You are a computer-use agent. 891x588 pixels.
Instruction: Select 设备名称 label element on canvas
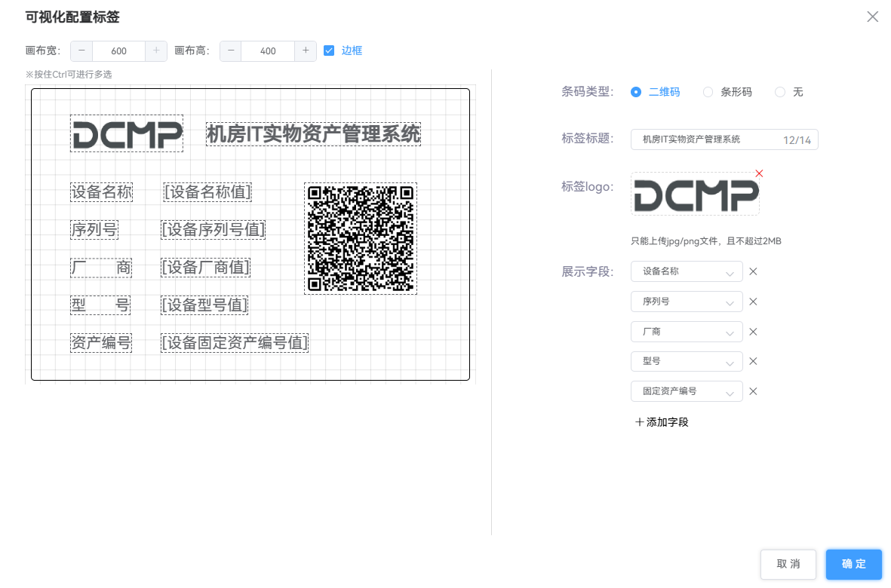point(101,191)
